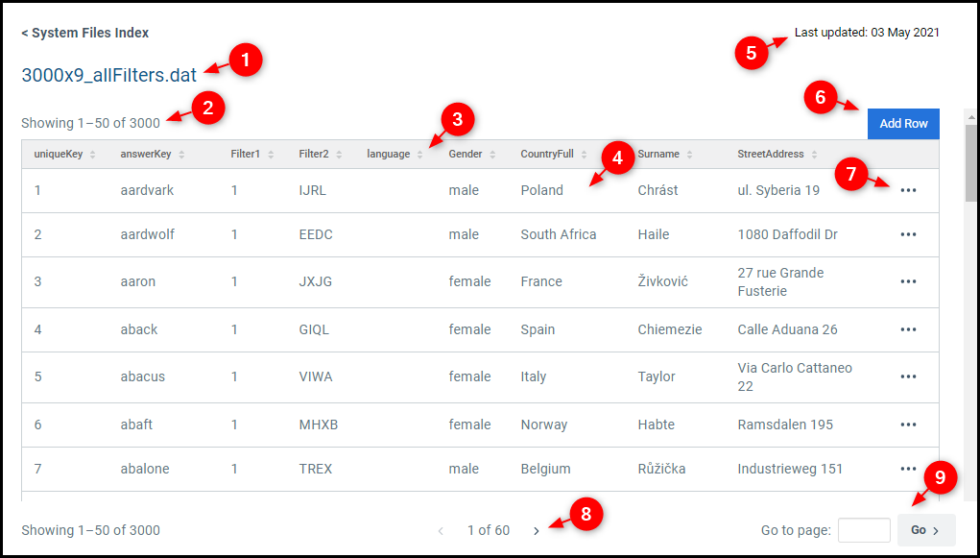Sort table by uniqueKey column
Image resolution: width=980 pixels, height=558 pixels.
coord(64,154)
